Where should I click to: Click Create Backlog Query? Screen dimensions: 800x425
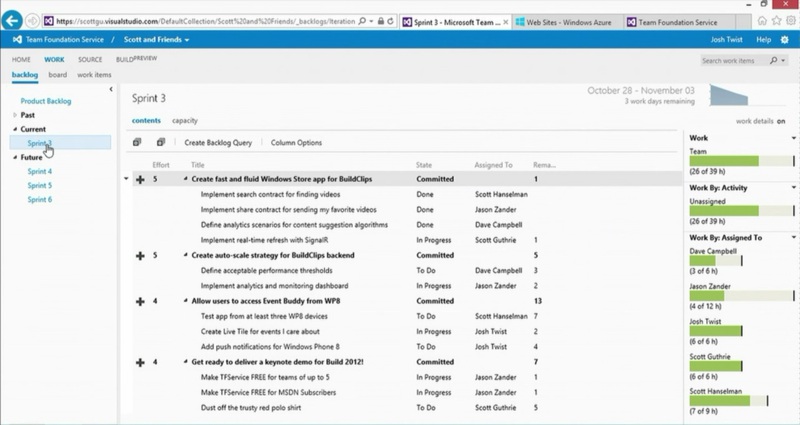pos(218,142)
